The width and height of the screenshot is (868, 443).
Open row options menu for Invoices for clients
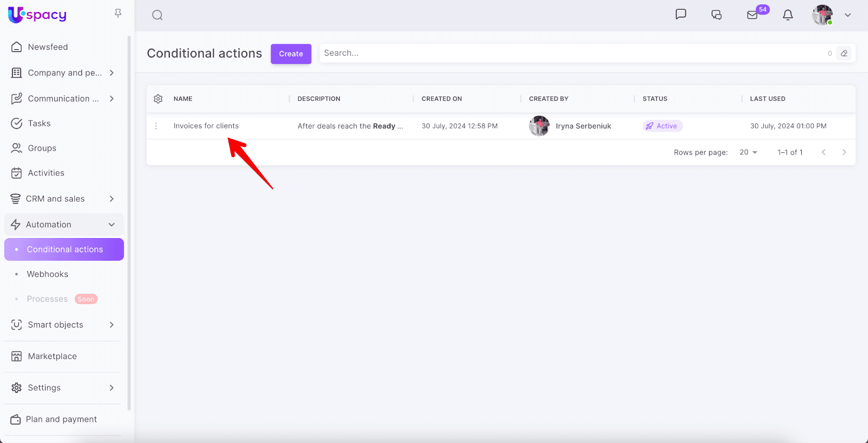pyautogui.click(x=156, y=126)
